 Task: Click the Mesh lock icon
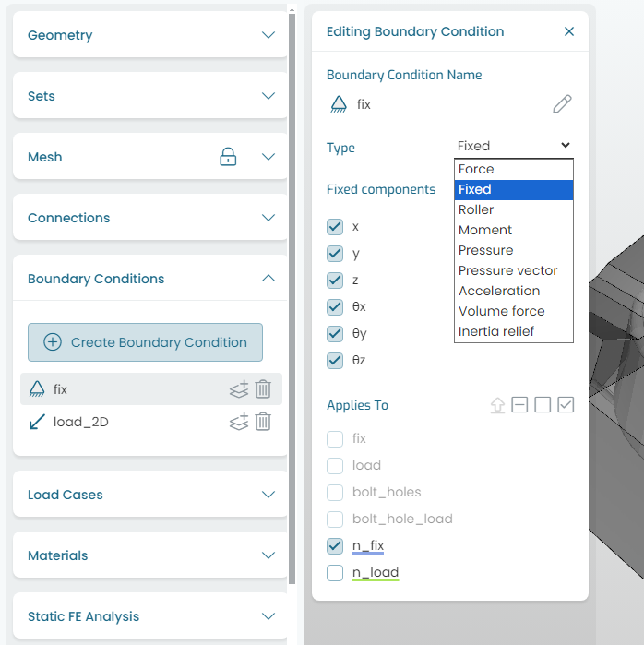point(228,157)
